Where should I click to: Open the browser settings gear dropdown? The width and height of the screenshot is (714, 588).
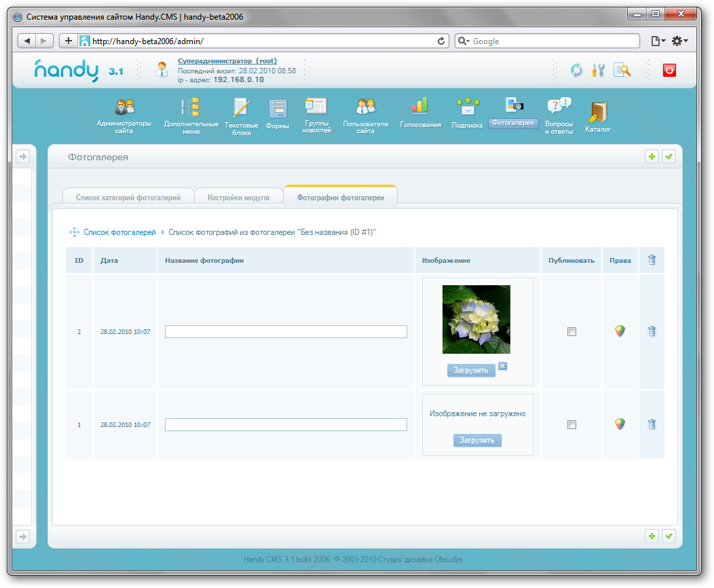click(679, 41)
